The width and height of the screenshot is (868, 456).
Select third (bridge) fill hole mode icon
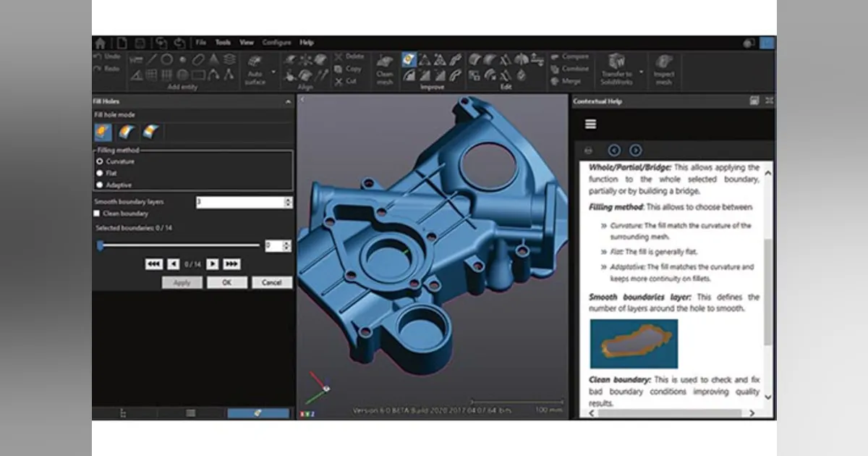pos(150,131)
